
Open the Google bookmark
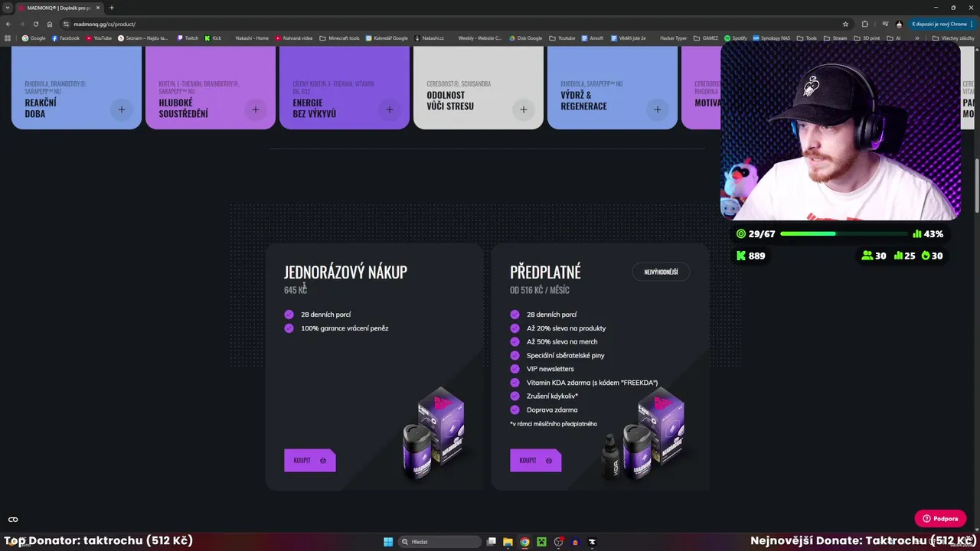click(x=34, y=38)
